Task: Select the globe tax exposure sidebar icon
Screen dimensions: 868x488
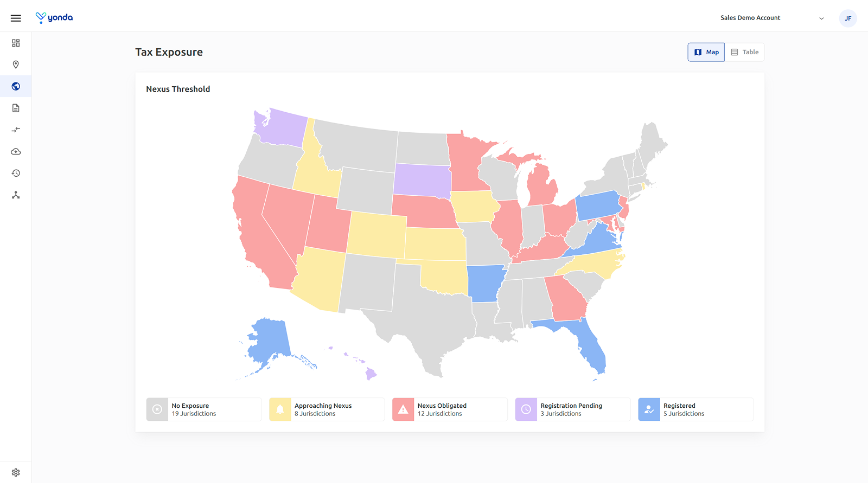Action: [x=16, y=86]
